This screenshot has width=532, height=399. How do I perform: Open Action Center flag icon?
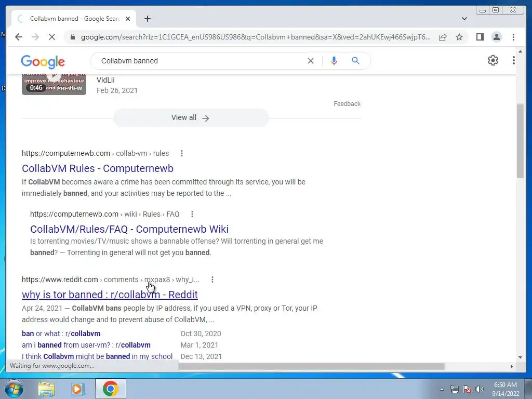pyautogui.click(x=467, y=389)
